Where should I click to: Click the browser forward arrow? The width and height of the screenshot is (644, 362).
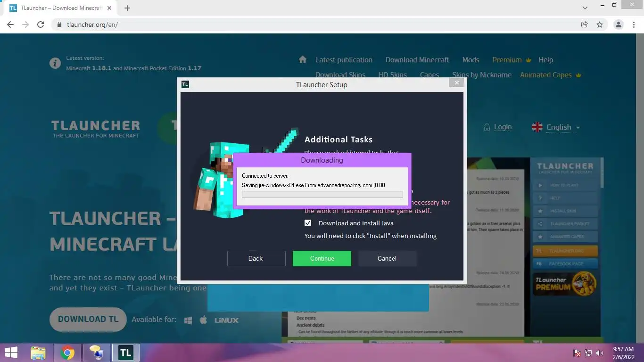pyautogui.click(x=25, y=25)
